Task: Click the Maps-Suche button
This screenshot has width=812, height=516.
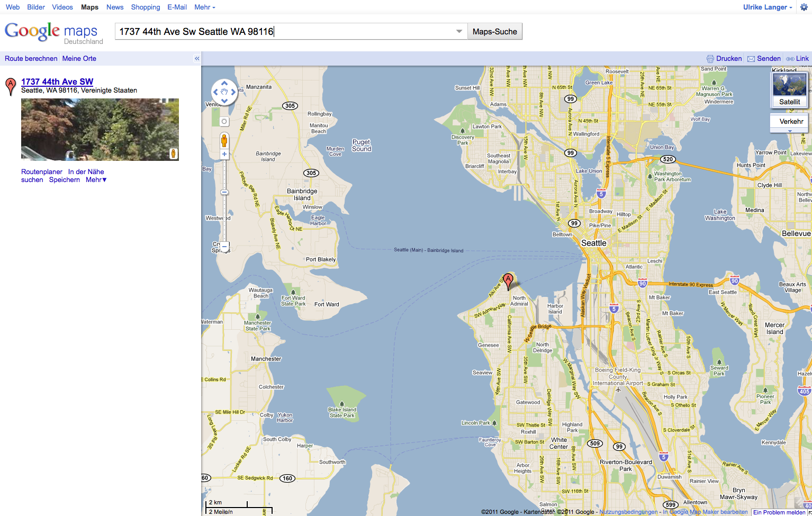Action: [495, 32]
